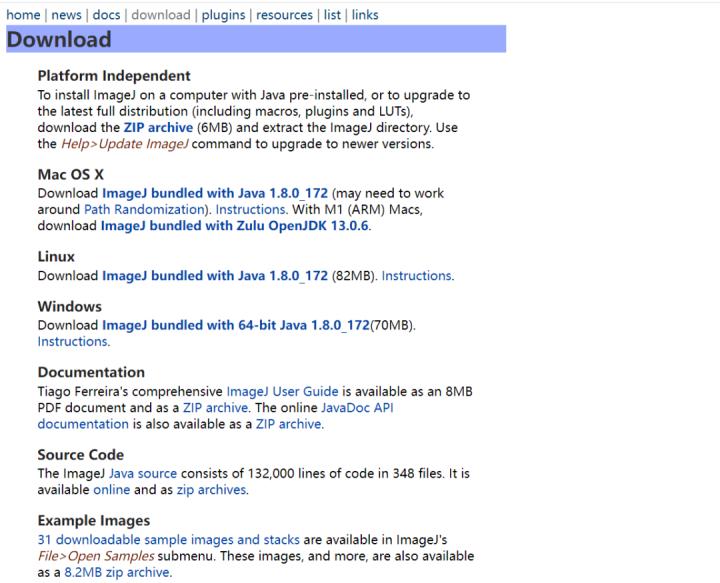
Task: Download ImageJ bundled with Zulu OpenJDK 13.0.6
Action: [x=235, y=226]
